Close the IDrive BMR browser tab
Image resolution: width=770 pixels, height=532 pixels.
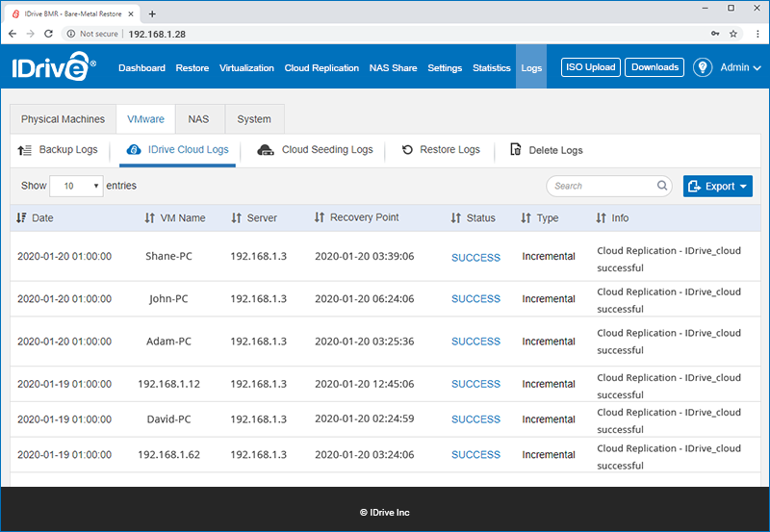coord(131,13)
